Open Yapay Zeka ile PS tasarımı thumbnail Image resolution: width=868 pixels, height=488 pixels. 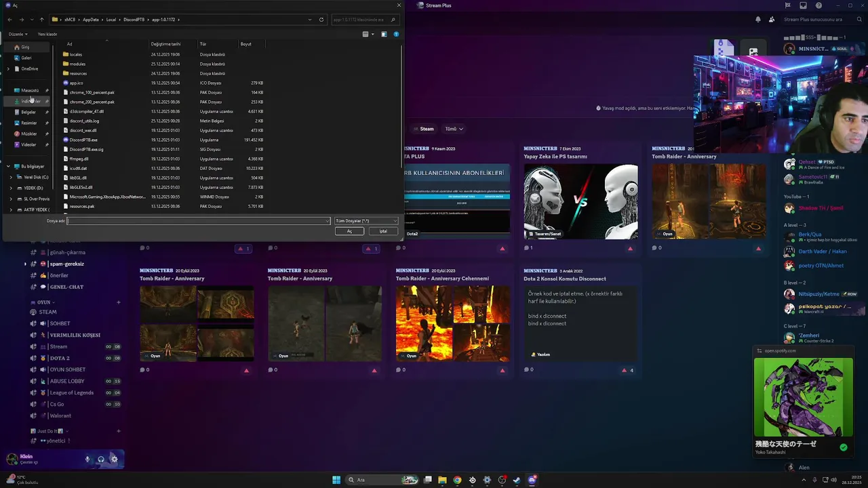pyautogui.click(x=580, y=201)
